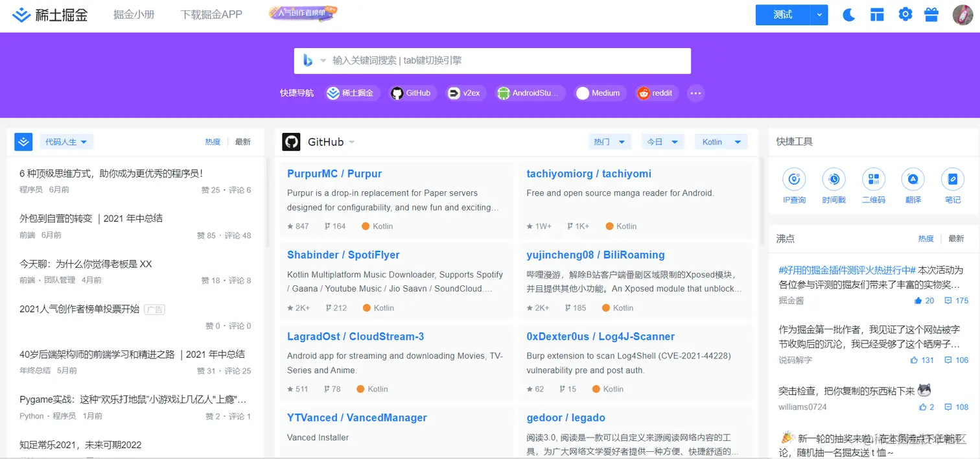980x459 pixels.
Task: Open the Medium quick nav shortcut
Action: click(x=601, y=93)
